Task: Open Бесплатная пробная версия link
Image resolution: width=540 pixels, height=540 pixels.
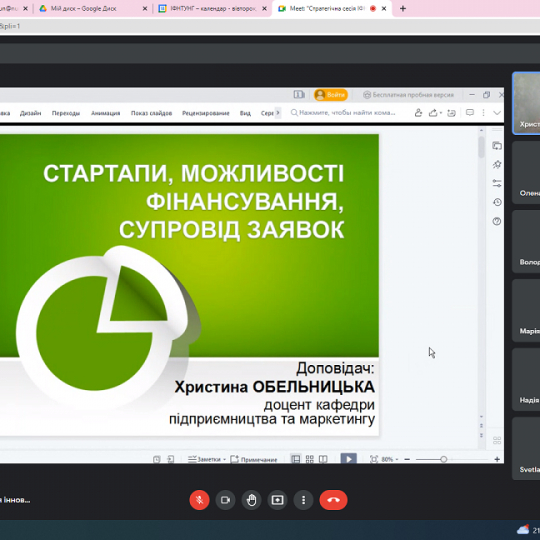Action: [x=409, y=95]
